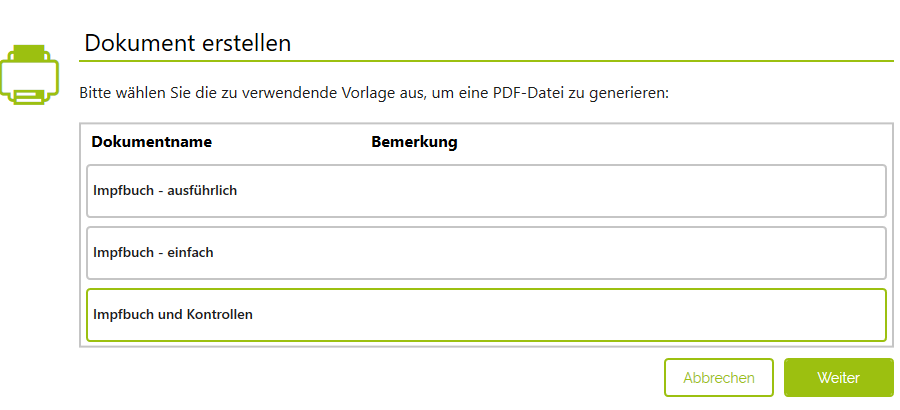Continue to PDF generation with Weiter
This screenshot has height=410, width=900.
(838, 378)
